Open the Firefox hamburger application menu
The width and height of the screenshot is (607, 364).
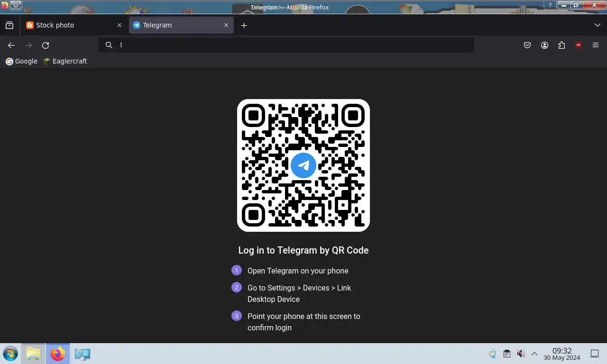(x=596, y=45)
